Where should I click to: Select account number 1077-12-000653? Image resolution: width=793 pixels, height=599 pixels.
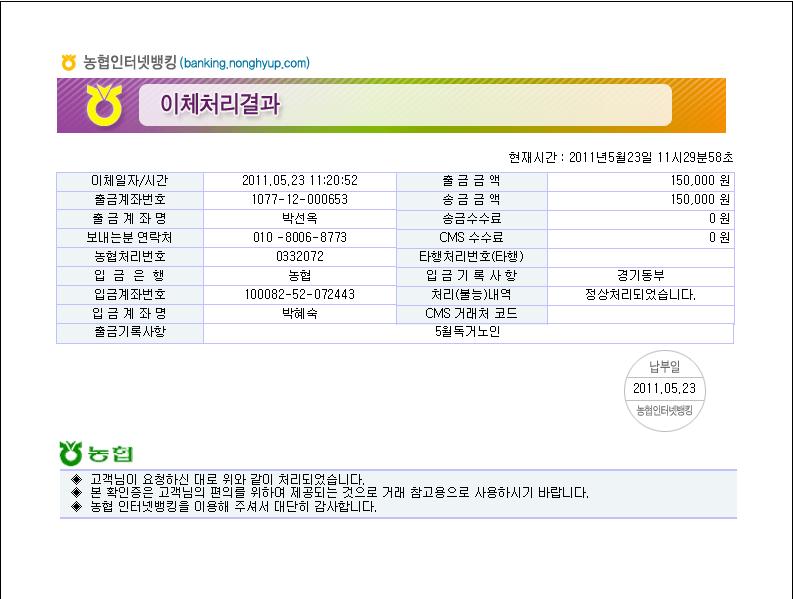[299, 199]
